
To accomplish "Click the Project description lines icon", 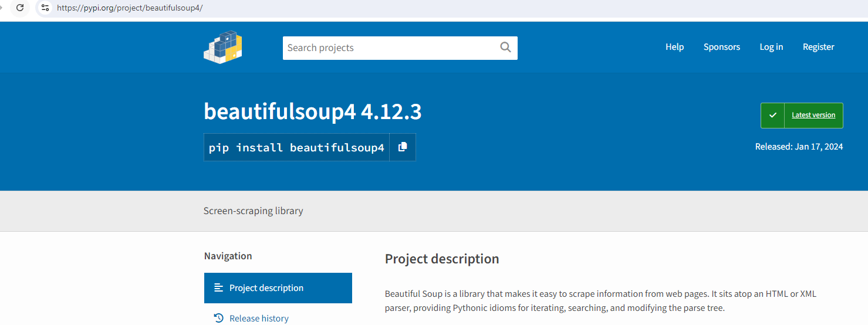I will pyautogui.click(x=219, y=287).
